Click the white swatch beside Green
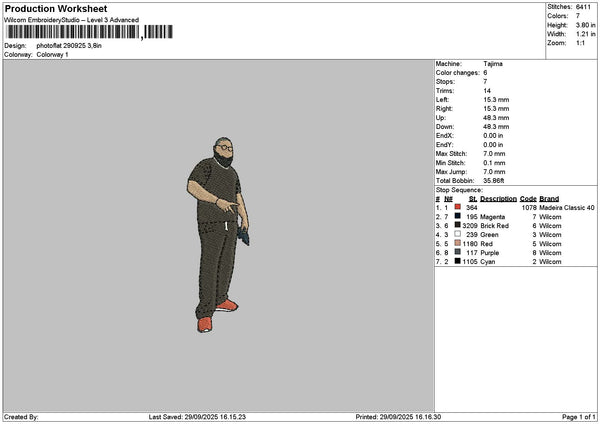600x424 pixels. (458, 234)
